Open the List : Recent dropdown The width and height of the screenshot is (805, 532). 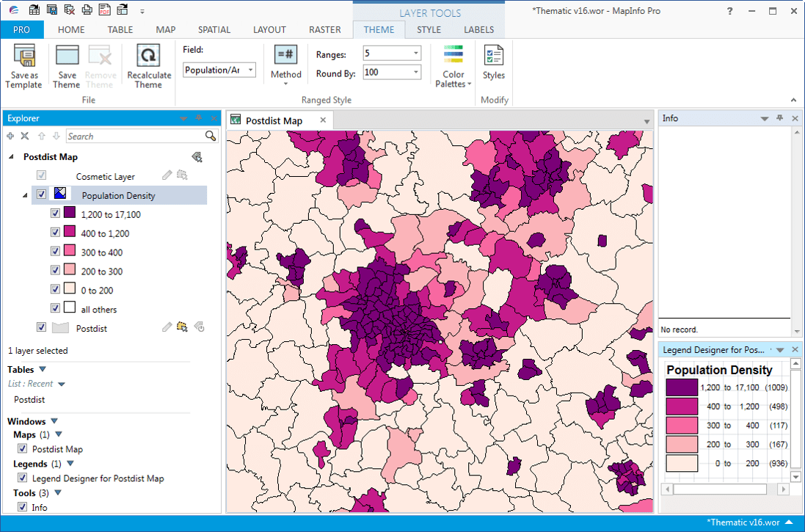(x=62, y=384)
